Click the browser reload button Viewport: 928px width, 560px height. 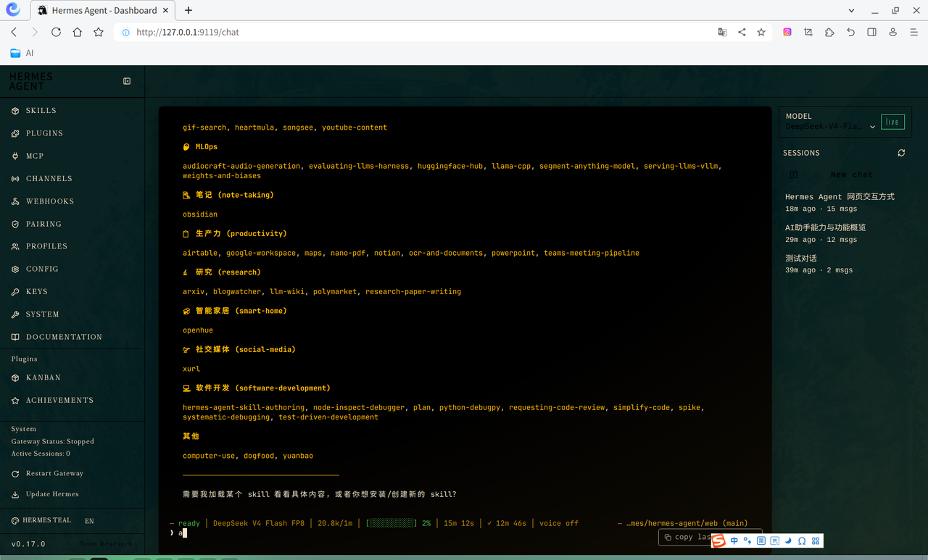[x=56, y=32]
